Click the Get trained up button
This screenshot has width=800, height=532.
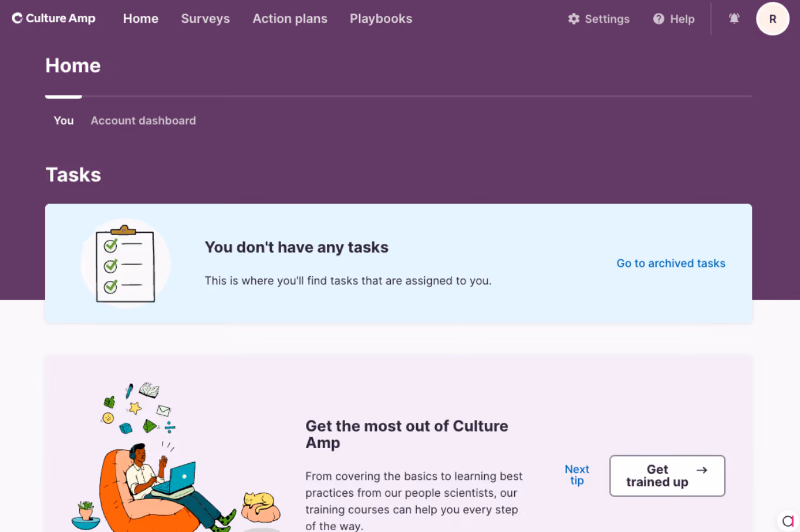pos(667,476)
